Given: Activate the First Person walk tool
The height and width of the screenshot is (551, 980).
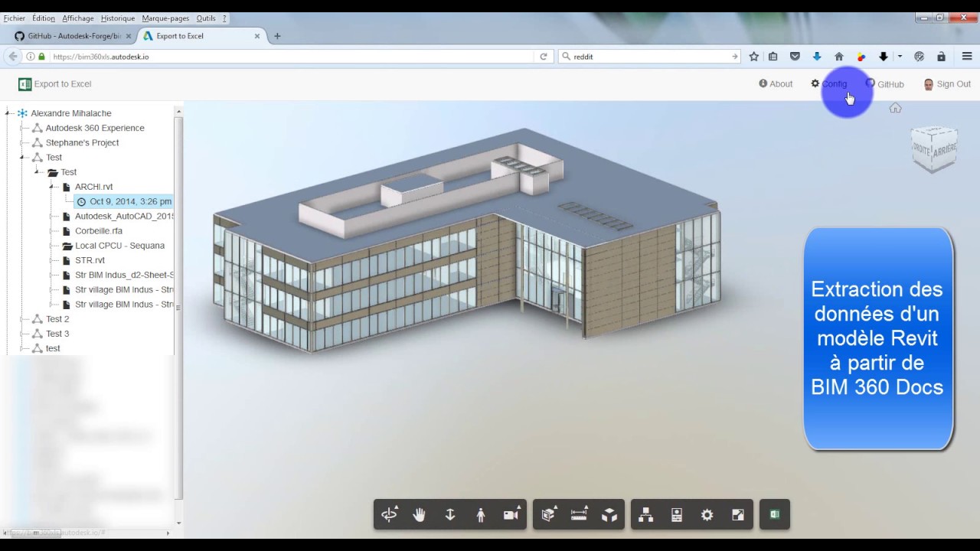Looking at the screenshot, I should (x=481, y=515).
